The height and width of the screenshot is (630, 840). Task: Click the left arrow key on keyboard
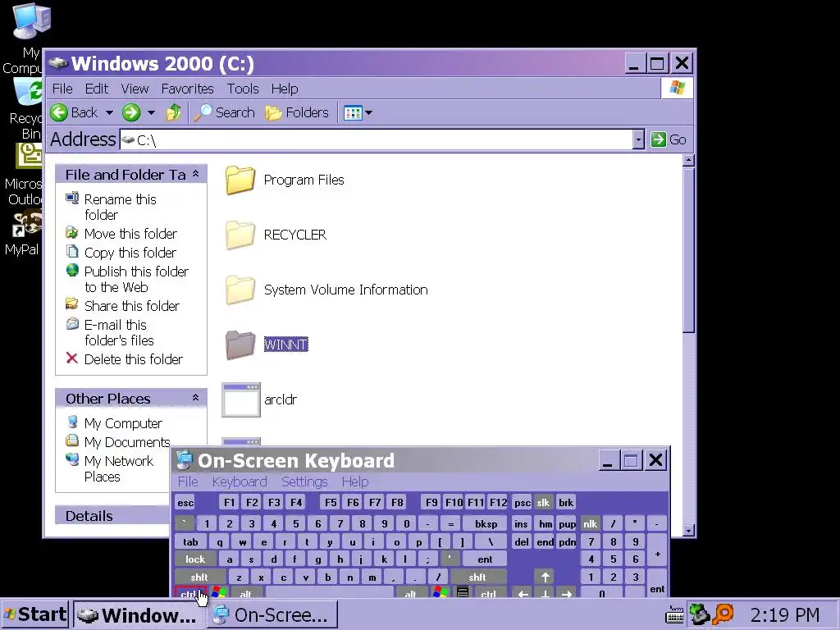(x=523, y=593)
